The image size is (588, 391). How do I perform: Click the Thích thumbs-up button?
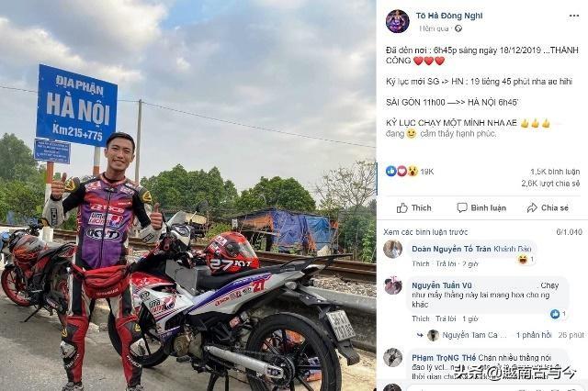click(x=414, y=207)
